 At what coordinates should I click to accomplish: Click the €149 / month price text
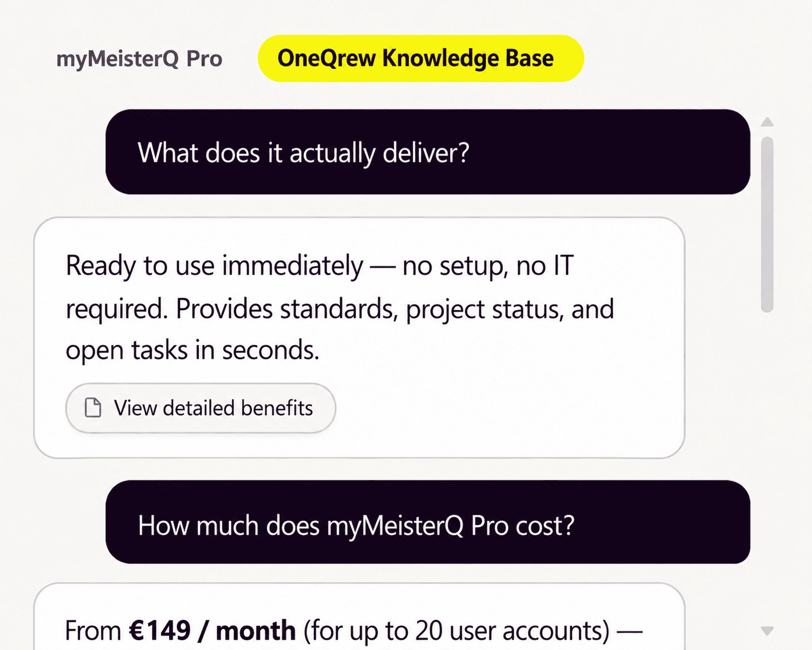[x=213, y=631]
